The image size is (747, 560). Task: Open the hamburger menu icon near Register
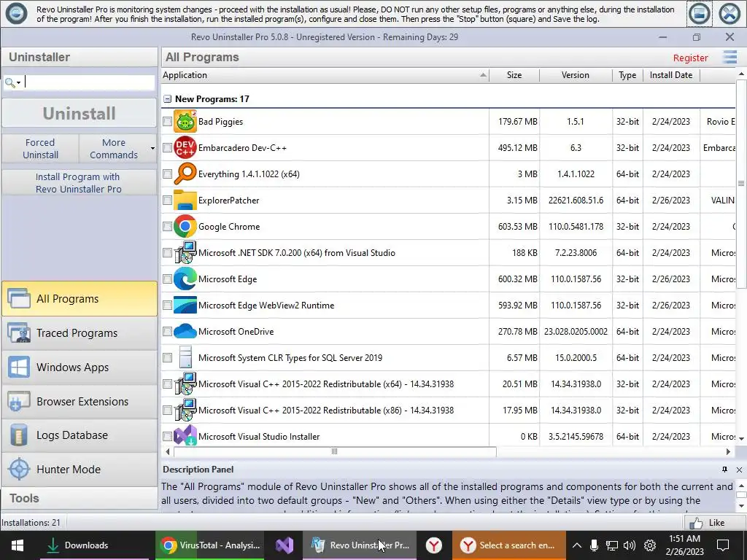(x=729, y=57)
